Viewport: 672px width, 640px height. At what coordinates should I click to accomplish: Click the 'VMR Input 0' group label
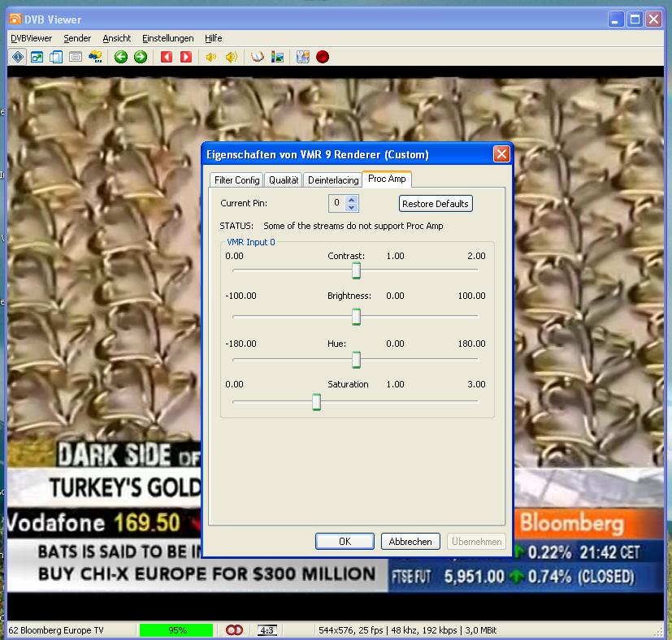click(x=251, y=242)
